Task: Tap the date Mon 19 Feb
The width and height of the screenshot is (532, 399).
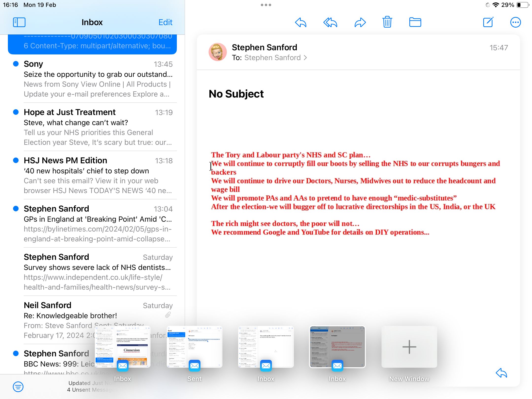Action: tap(40, 5)
